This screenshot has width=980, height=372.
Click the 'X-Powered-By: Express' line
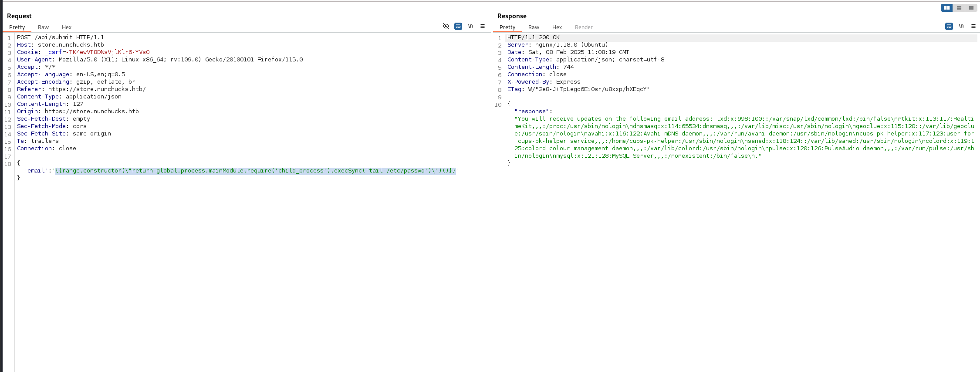click(x=544, y=82)
